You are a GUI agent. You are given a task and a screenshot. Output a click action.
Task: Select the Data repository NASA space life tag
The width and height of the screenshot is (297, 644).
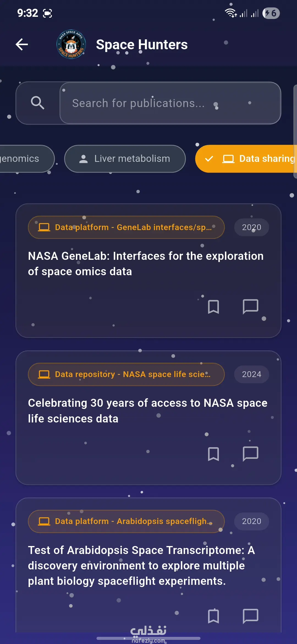[x=126, y=374]
